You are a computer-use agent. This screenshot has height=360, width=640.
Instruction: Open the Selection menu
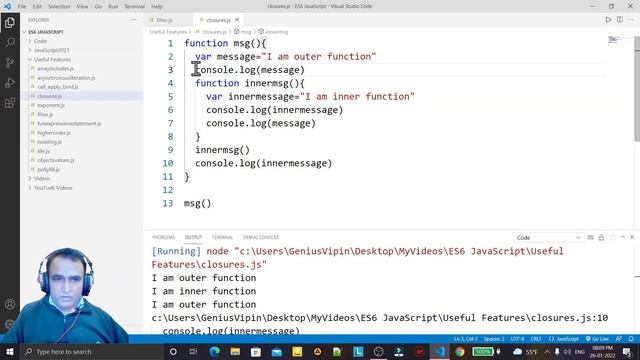(59, 6)
